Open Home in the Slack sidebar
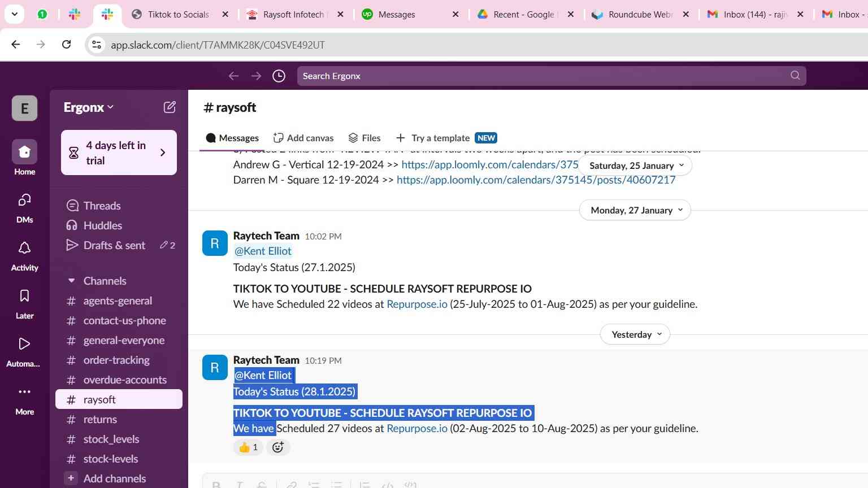 tap(24, 158)
